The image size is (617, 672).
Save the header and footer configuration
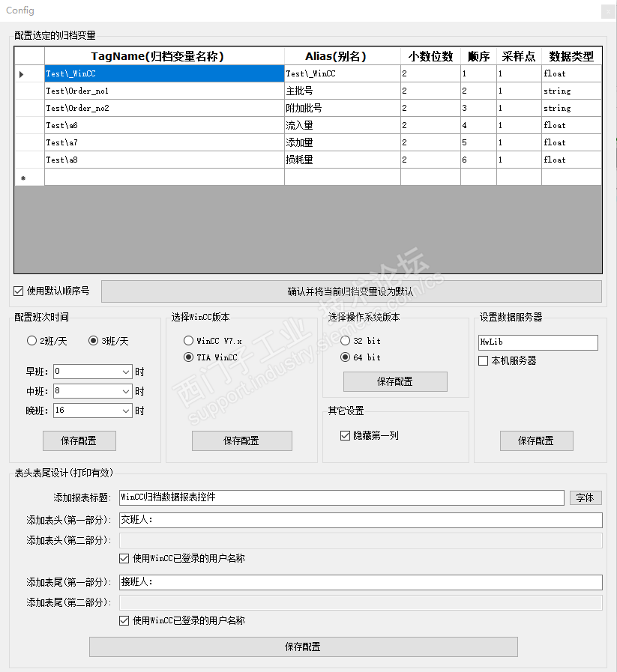[x=303, y=647]
